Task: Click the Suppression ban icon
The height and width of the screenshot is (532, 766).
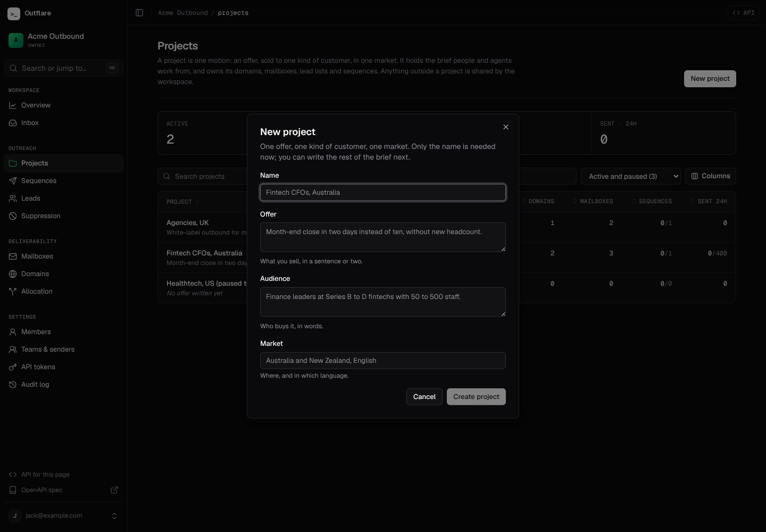Action: [13, 216]
